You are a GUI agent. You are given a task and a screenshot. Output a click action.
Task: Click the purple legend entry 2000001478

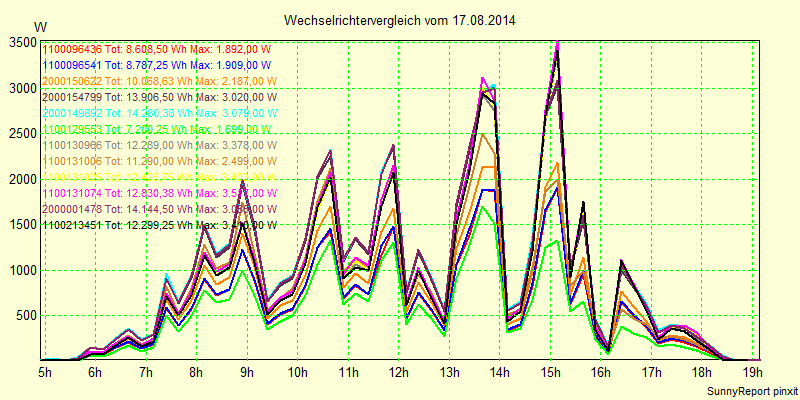pyautogui.click(x=160, y=209)
